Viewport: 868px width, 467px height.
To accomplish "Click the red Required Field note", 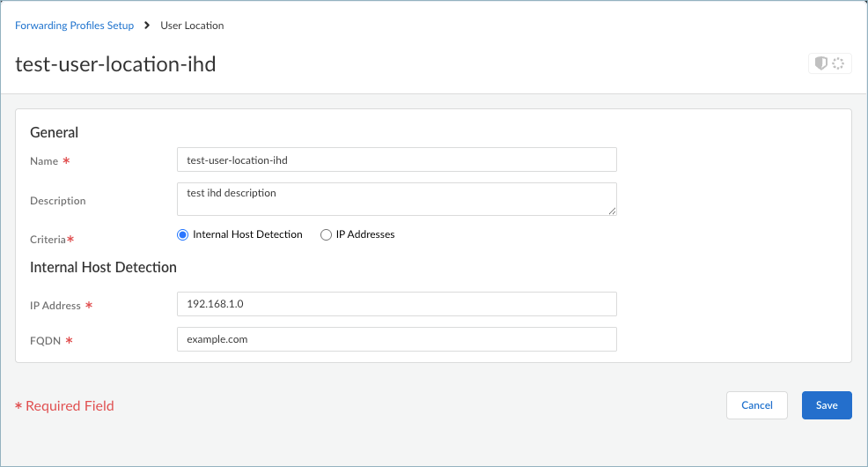I will coord(64,406).
